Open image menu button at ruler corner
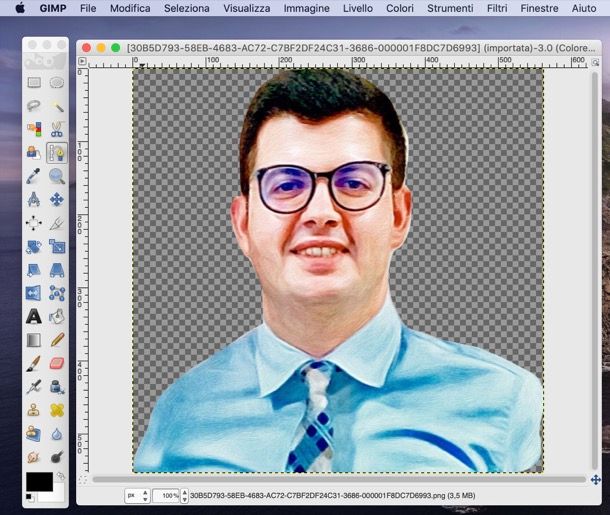The image size is (610, 515). pyautogui.click(x=82, y=61)
